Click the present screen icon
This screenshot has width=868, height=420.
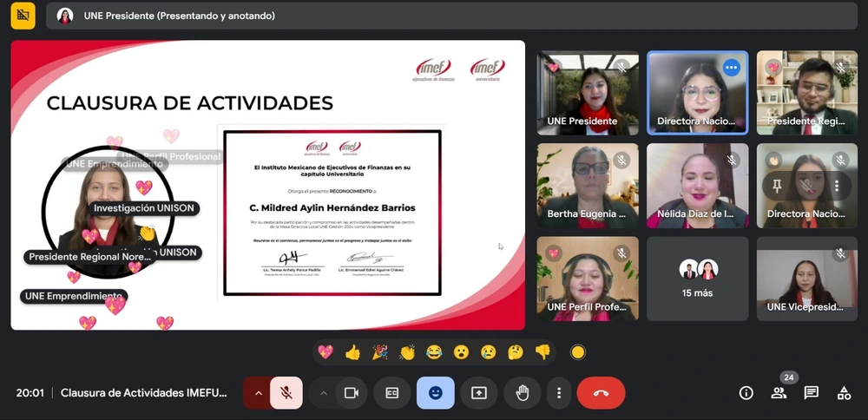pos(478,393)
